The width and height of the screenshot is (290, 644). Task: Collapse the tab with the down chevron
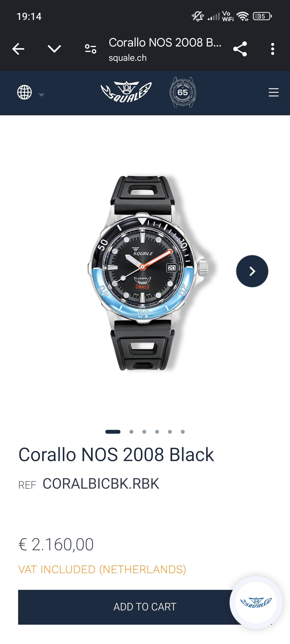[x=54, y=49]
